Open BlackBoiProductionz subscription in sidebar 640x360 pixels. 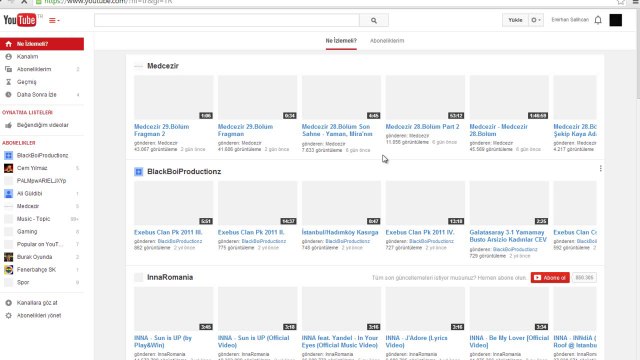(42, 156)
